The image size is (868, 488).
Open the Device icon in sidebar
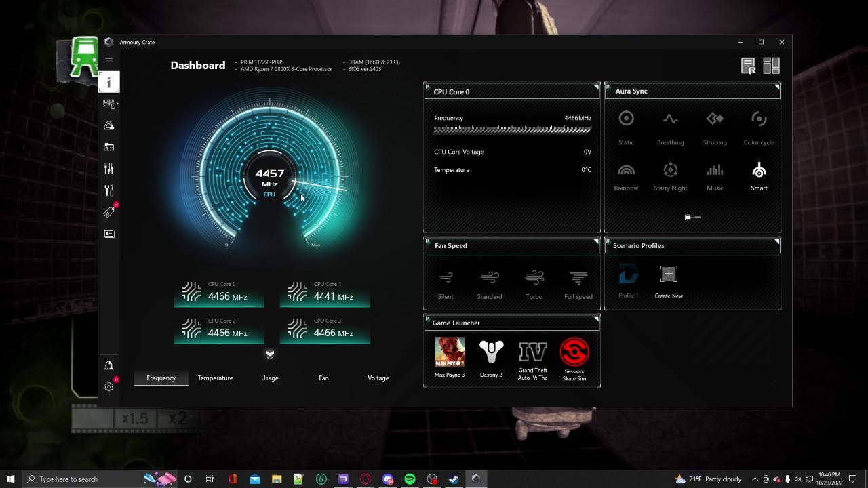109,104
